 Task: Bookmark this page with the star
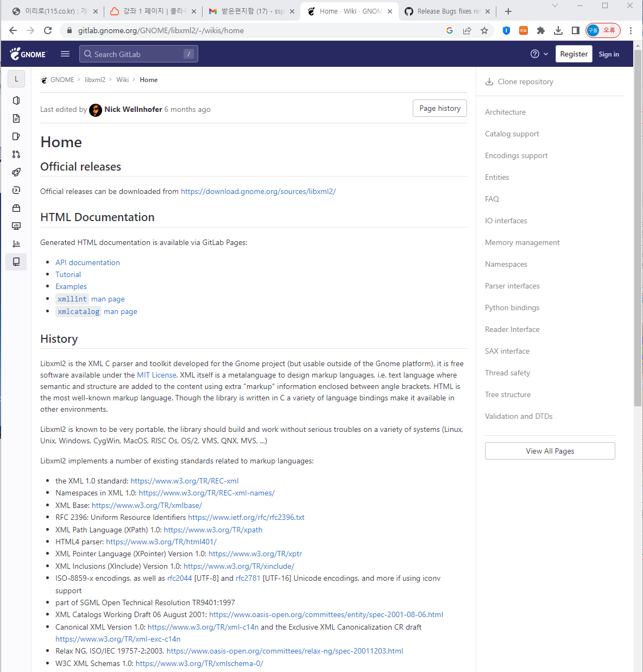pyautogui.click(x=484, y=30)
